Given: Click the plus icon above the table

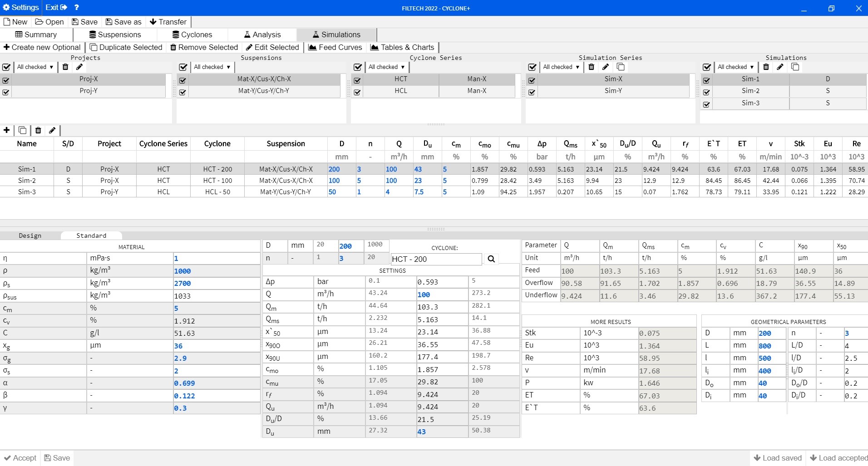Looking at the screenshot, I should [x=7, y=130].
